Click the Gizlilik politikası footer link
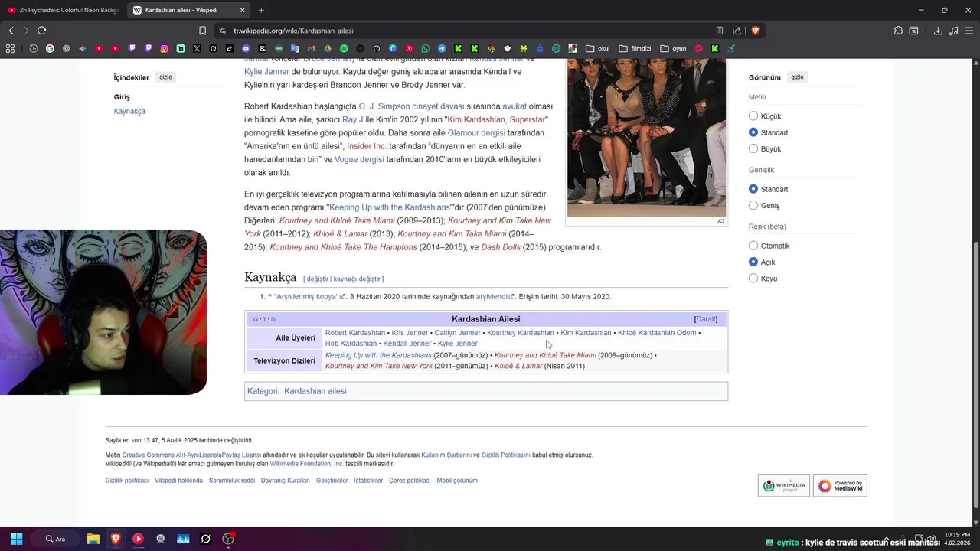Viewport: 980px width, 551px height. (x=127, y=481)
